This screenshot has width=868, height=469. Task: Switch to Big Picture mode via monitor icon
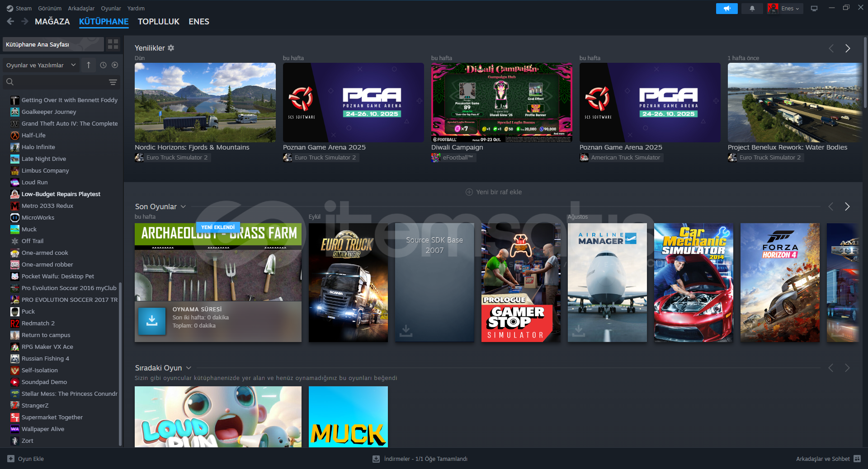click(814, 8)
